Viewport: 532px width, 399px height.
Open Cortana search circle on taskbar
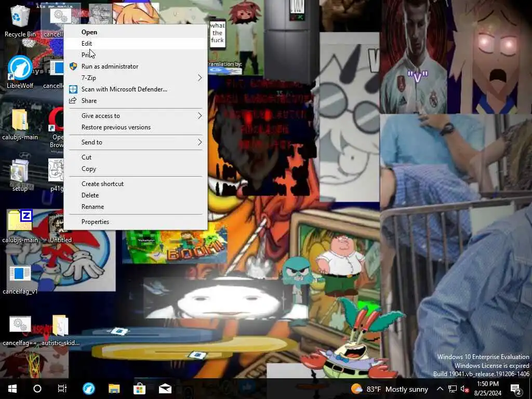click(x=37, y=389)
